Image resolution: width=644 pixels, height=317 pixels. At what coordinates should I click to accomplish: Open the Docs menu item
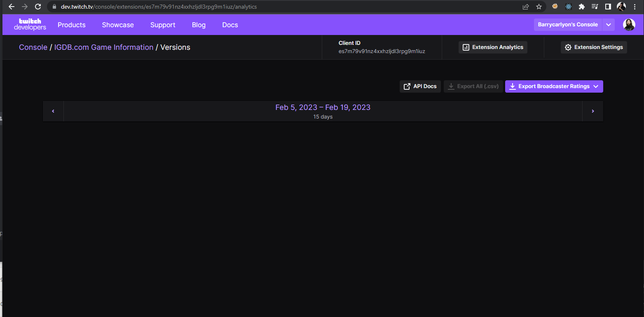click(x=230, y=25)
